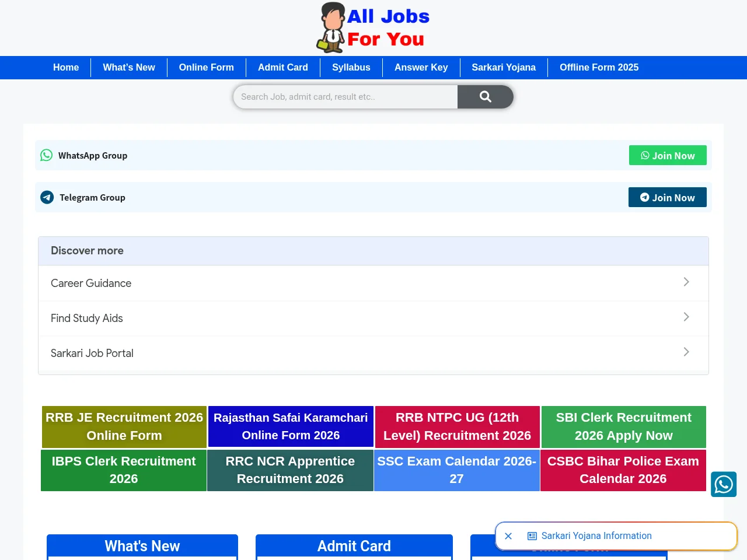Select the Admit Card menu item
This screenshot has width=747, height=560.
coord(283,68)
